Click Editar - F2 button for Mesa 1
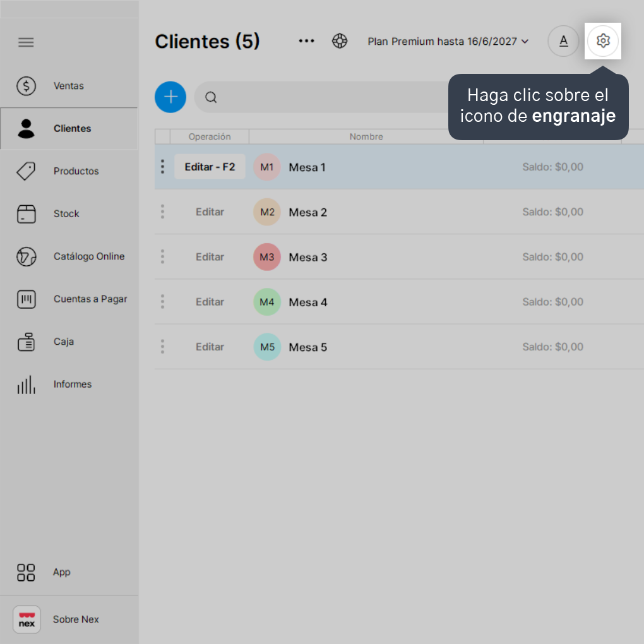The height and width of the screenshot is (644, 644). point(210,167)
